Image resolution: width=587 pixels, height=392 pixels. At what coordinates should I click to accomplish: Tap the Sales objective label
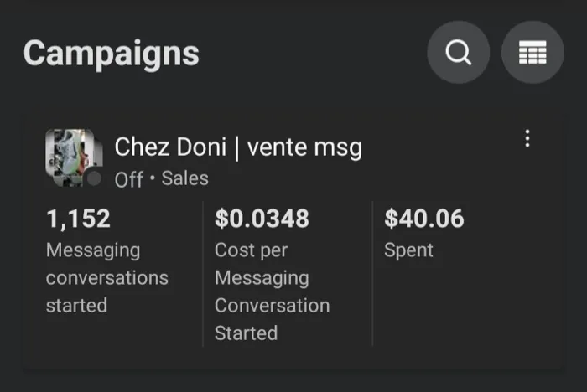pos(185,178)
